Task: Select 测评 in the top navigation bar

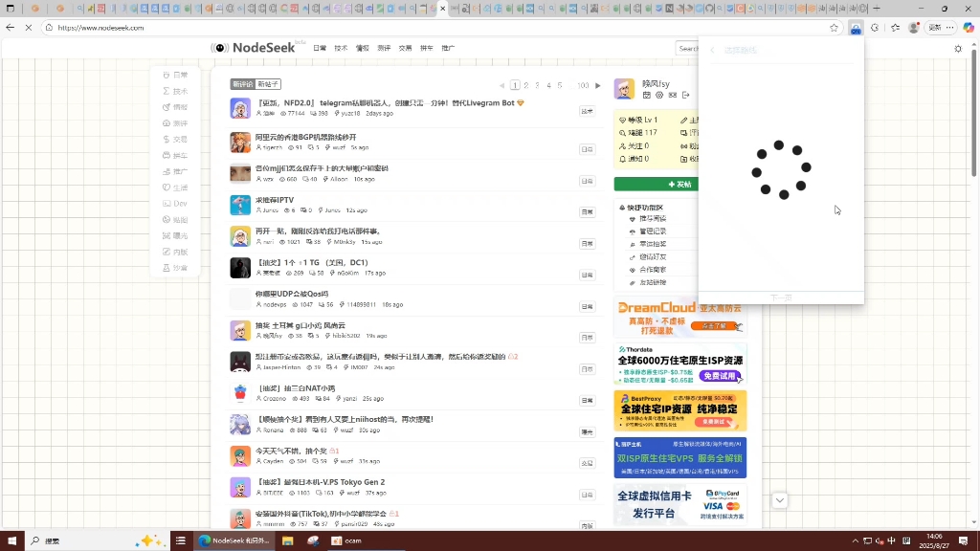Action: point(384,48)
